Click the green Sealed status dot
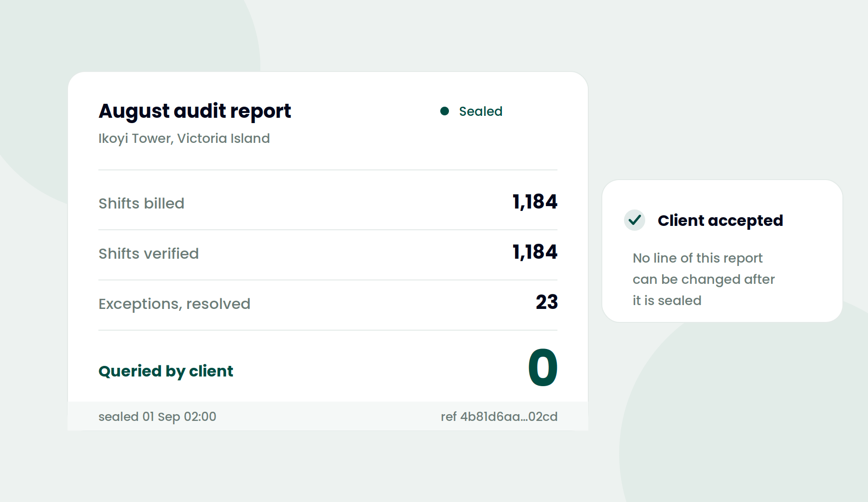 pos(445,112)
